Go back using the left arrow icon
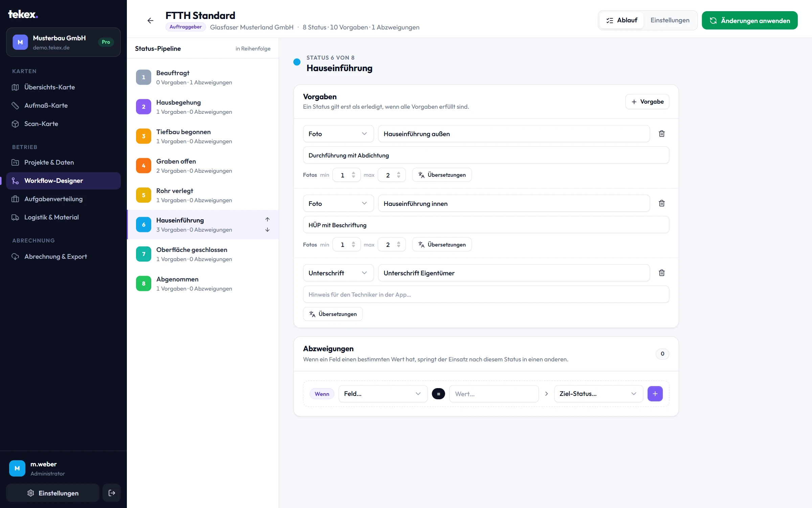The image size is (812, 508). [x=150, y=21]
